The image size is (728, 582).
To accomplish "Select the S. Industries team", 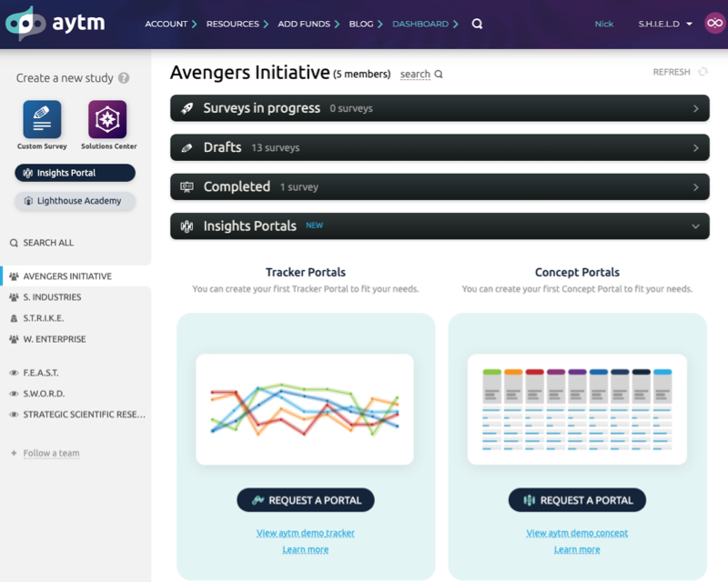I will click(52, 297).
